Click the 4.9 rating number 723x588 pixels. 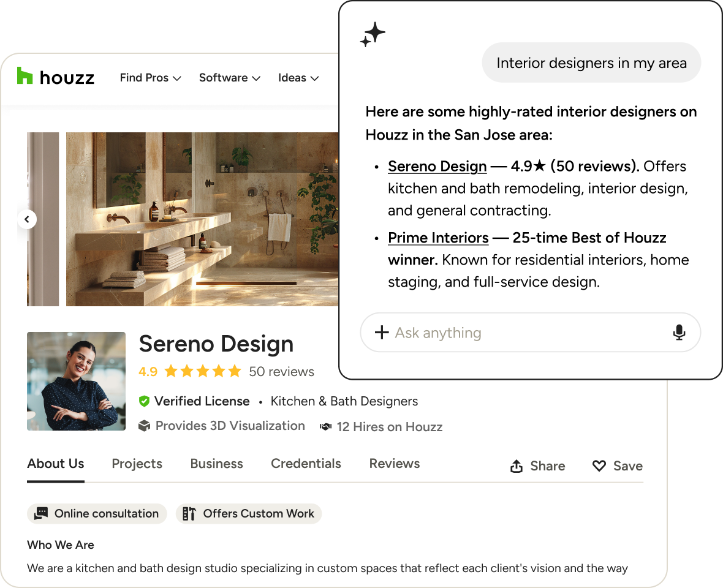tap(148, 371)
